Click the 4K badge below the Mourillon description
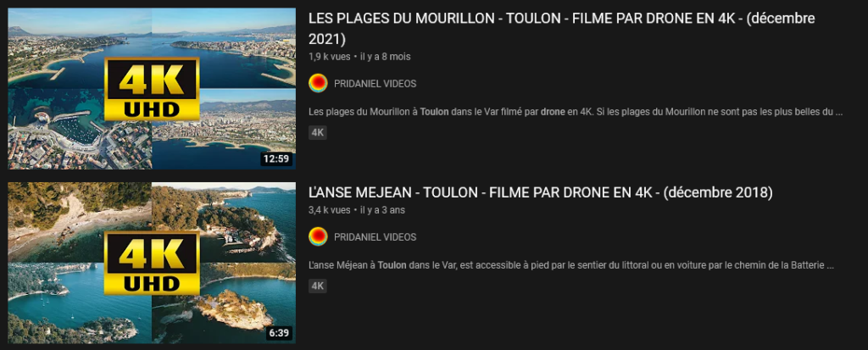868x350 pixels. point(318,133)
